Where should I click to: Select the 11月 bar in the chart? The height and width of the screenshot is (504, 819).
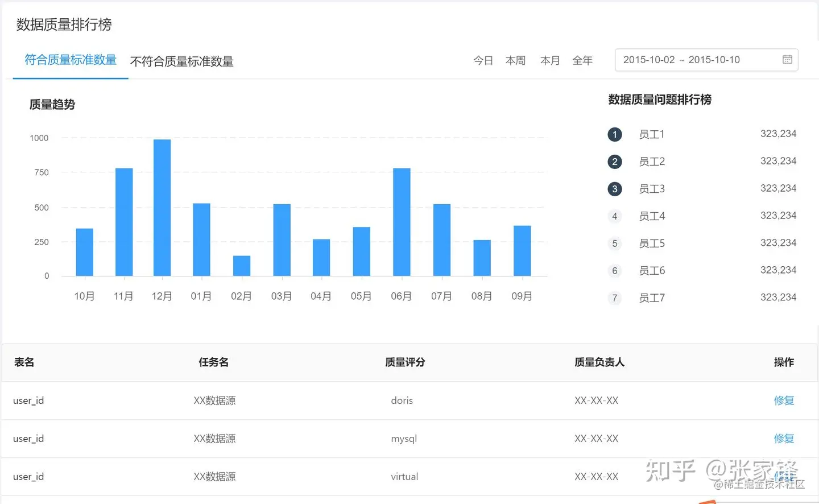point(124,222)
